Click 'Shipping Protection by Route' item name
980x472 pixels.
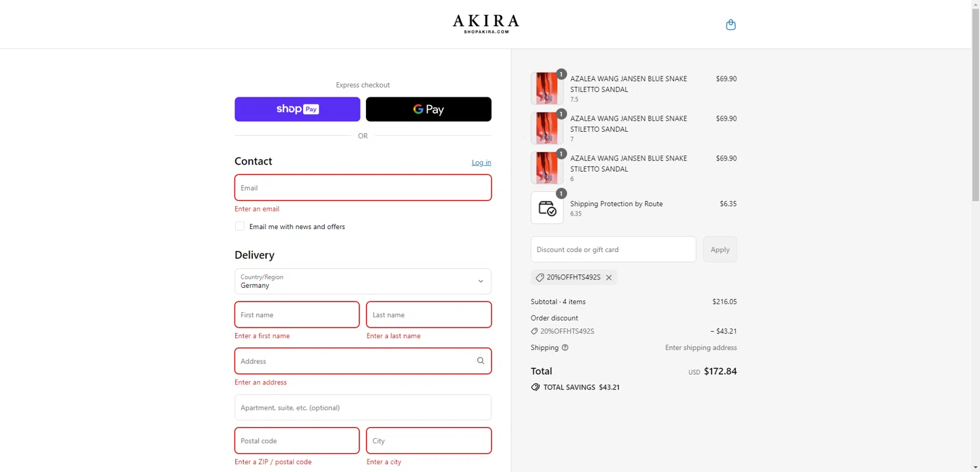click(x=616, y=204)
